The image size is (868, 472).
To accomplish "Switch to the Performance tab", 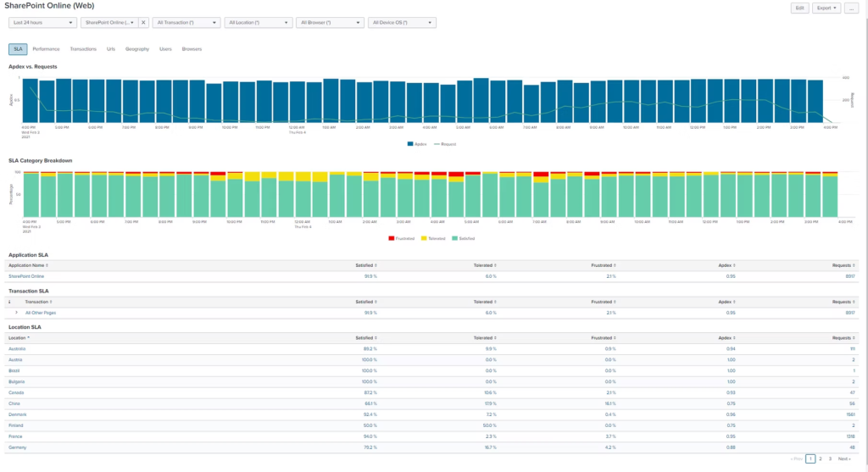I will click(x=46, y=49).
